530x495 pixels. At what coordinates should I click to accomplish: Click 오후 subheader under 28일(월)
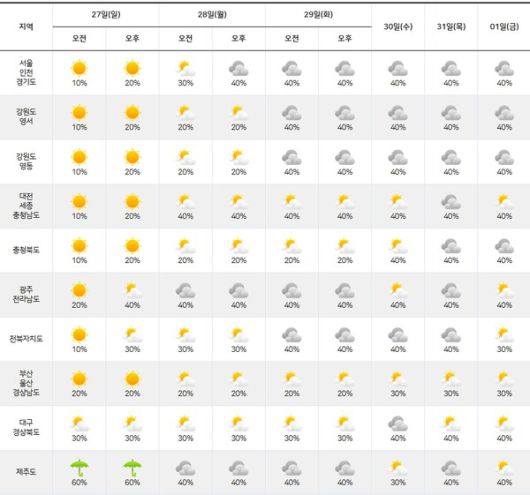(239, 38)
